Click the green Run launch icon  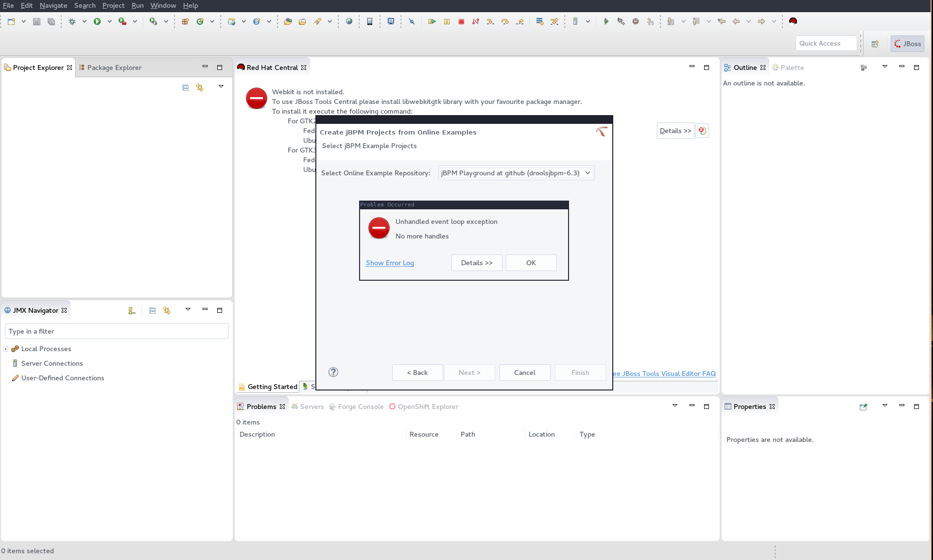(97, 21)
